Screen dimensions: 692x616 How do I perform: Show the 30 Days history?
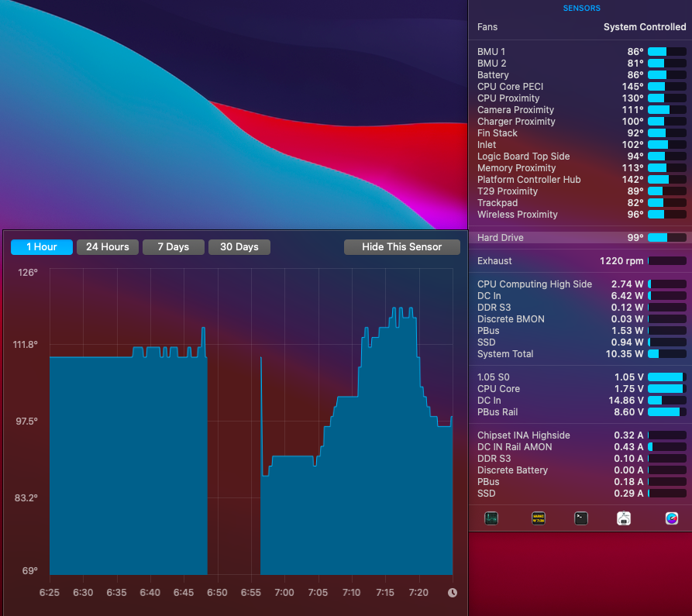point(239,246)
